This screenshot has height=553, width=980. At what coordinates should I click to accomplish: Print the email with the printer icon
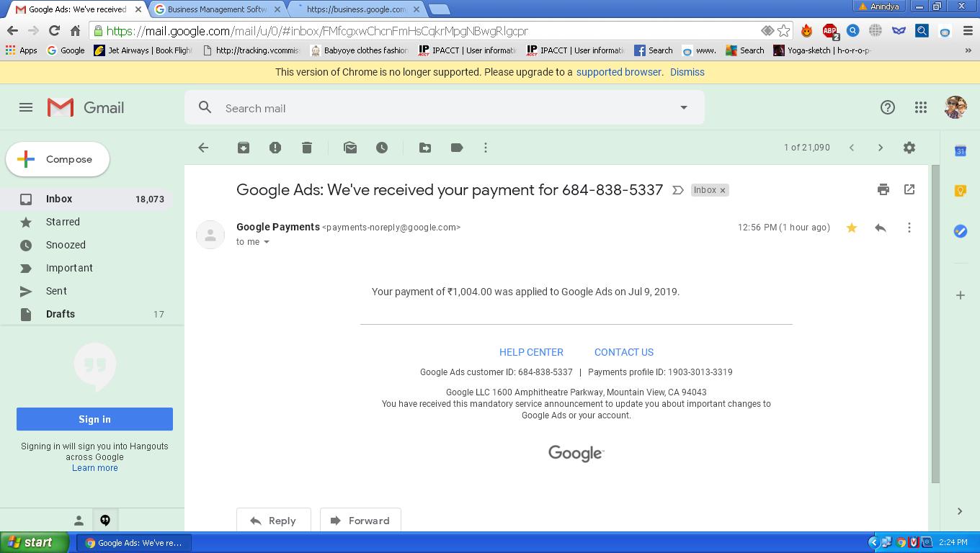pos(883,189)
